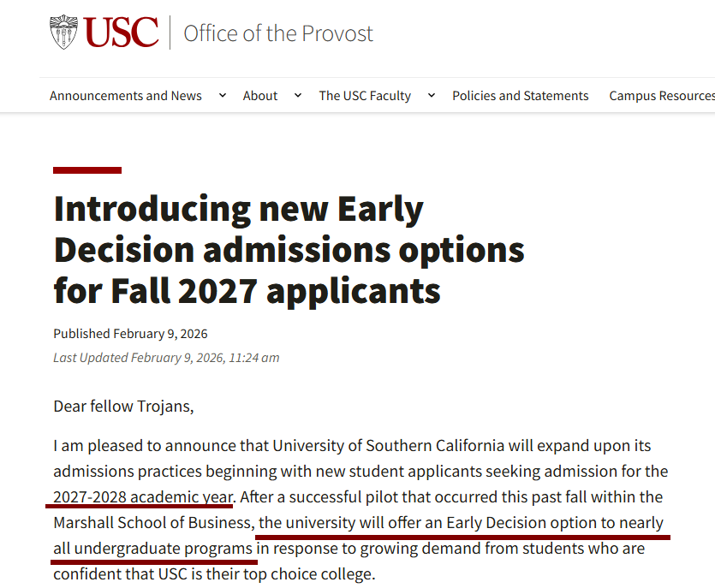Screen dimensions: 715x588
Task: Click the 'Marshall School of Business' text
Action: (152, 522)
